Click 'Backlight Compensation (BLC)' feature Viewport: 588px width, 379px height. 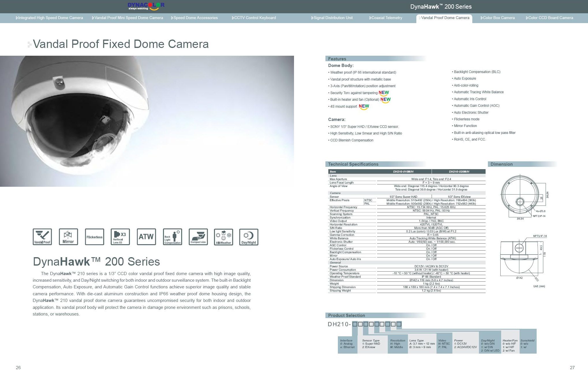pyautogui.click(x=477, y=72)
